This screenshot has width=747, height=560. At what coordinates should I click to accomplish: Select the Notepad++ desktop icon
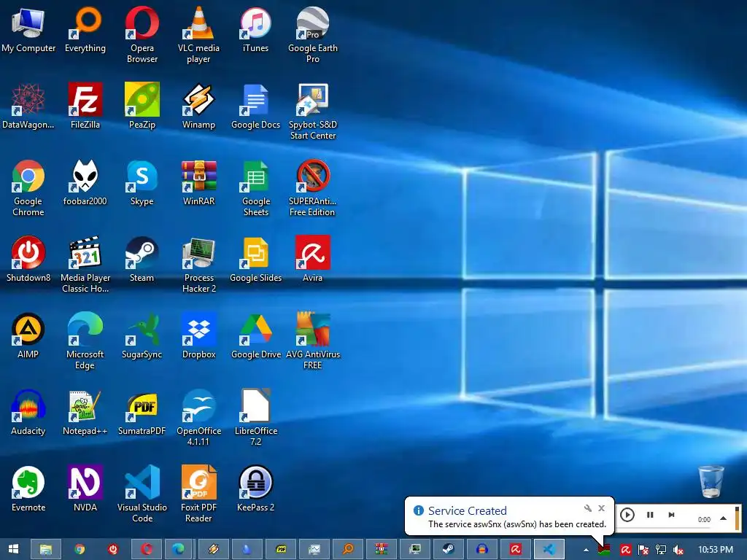pos(85,413)
